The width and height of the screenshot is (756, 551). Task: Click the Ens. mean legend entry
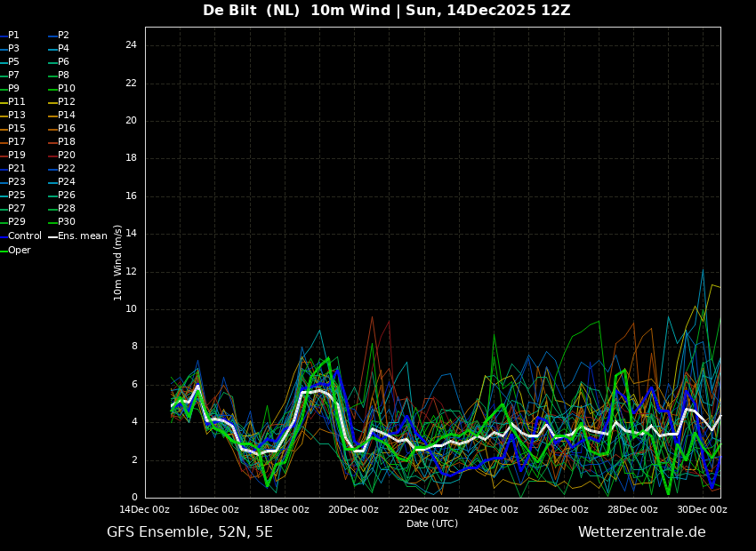[82, 236]
